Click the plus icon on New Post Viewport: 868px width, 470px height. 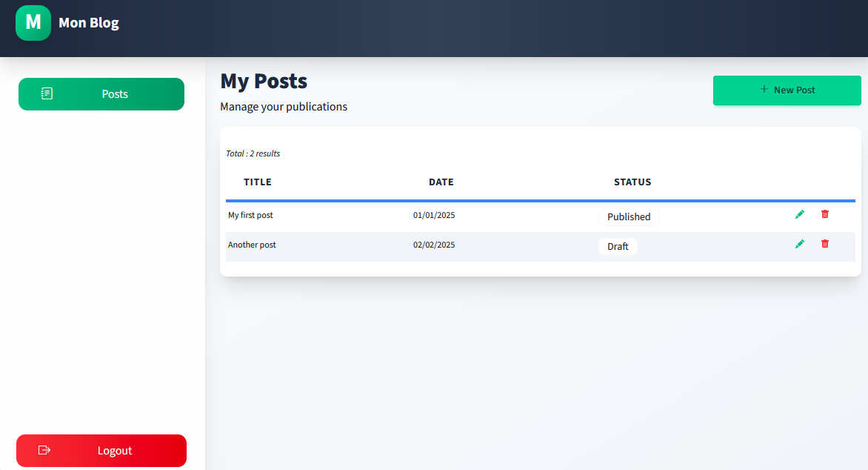click(x=764, y=90)
